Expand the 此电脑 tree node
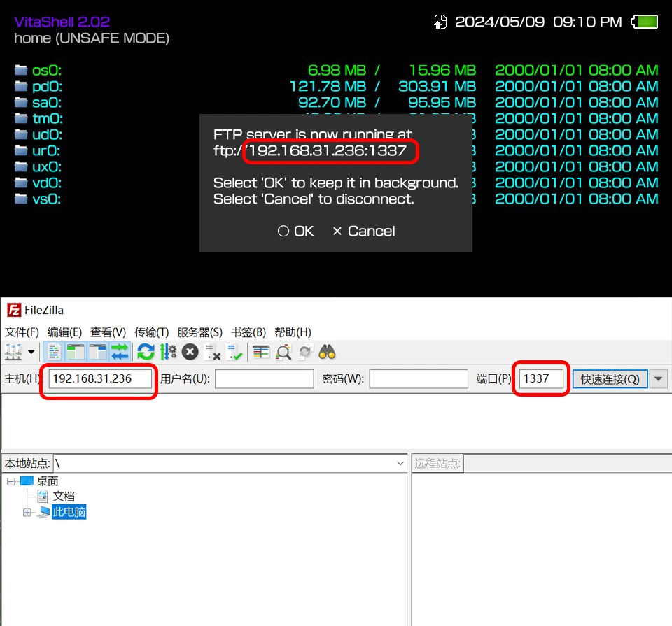Viewport: 672px width, 626px height. pos(27,513)
